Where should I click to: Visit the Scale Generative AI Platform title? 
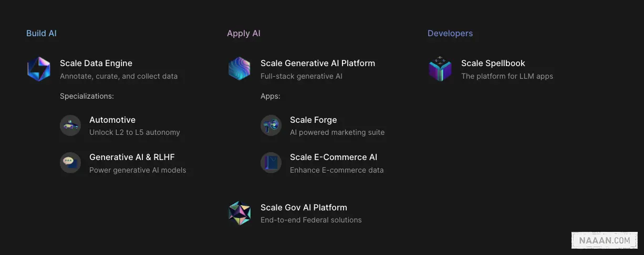coord(318,63)
